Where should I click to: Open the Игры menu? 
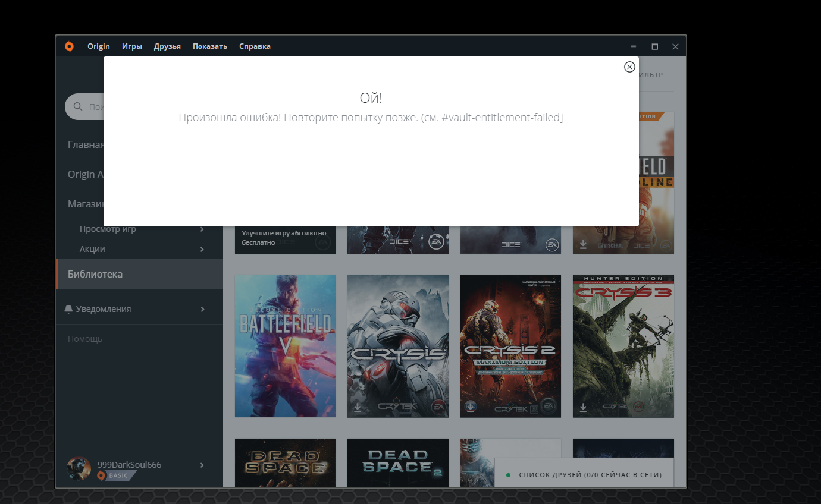(132, 46)
